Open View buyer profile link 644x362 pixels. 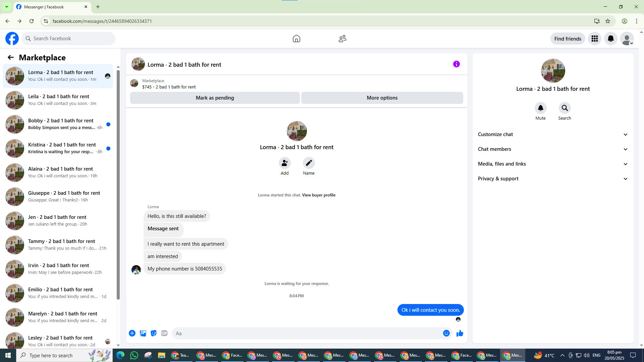(318, 195)
